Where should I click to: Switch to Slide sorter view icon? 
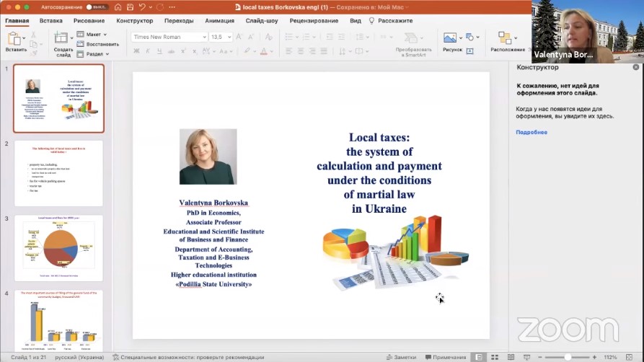pyautogui.click(x=495, y=357)
